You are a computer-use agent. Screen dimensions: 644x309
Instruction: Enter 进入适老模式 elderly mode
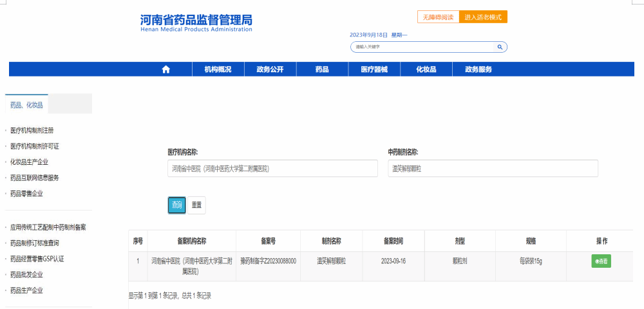483,17
